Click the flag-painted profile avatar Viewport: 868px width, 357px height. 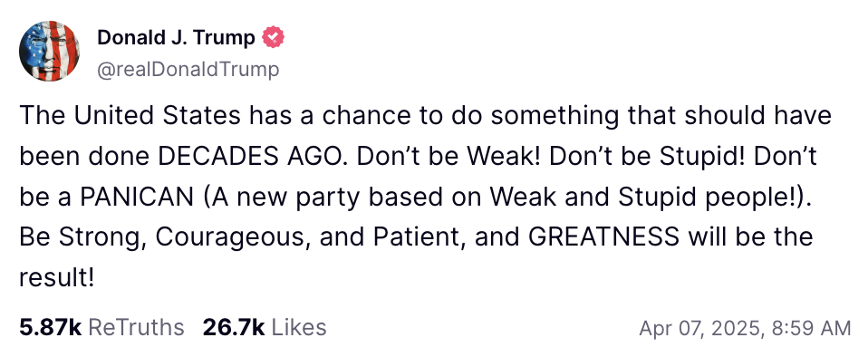[x=49, y=51]
